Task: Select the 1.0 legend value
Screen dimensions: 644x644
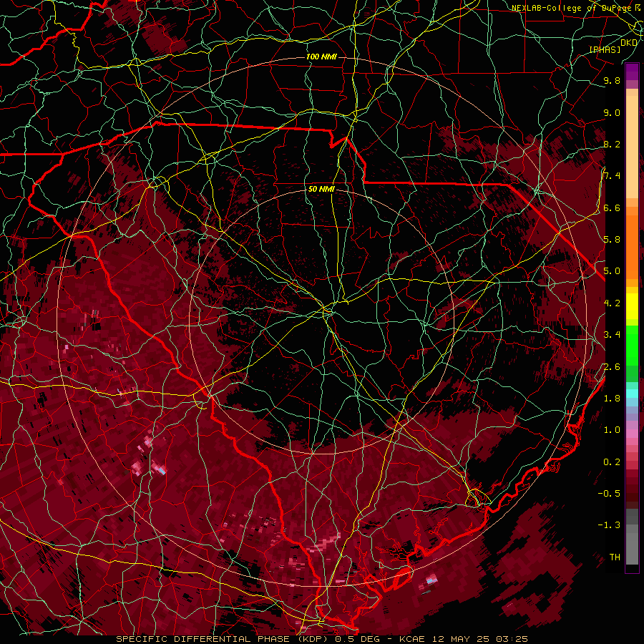Action: click(x=612, y=430)
